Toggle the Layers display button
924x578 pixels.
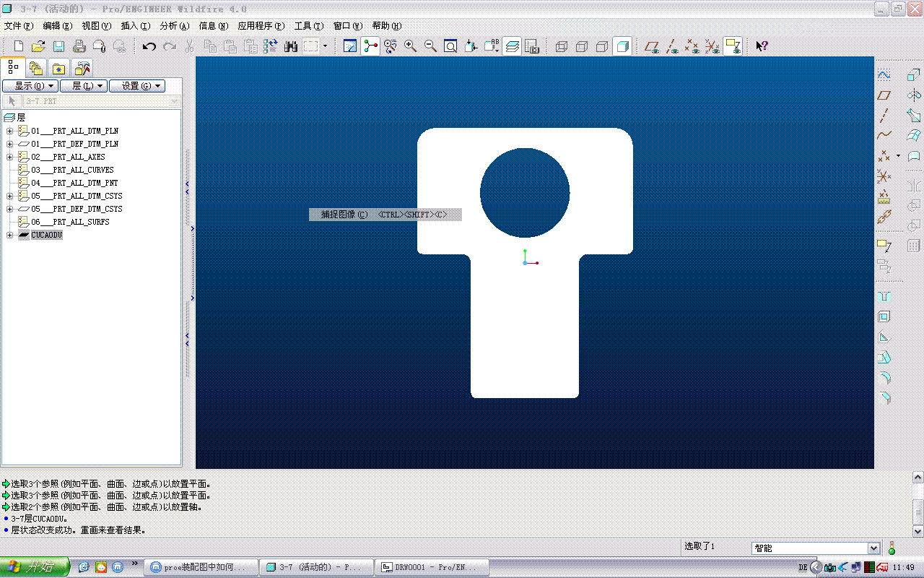[512, 46]
